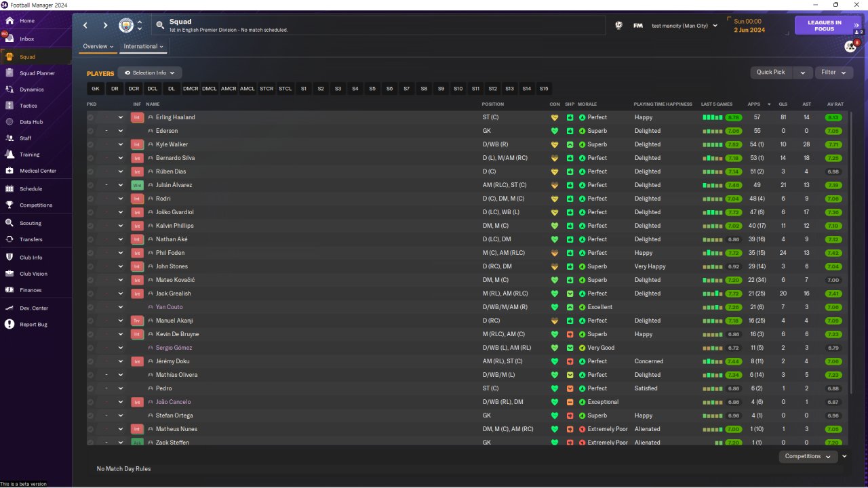Open the Medical Center icon

[9, 171]
